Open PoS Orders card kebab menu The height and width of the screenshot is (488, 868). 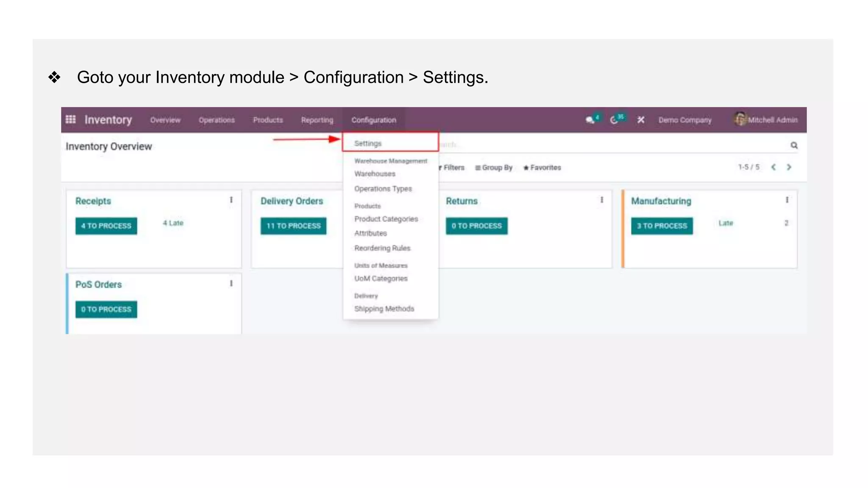[231, 283]
